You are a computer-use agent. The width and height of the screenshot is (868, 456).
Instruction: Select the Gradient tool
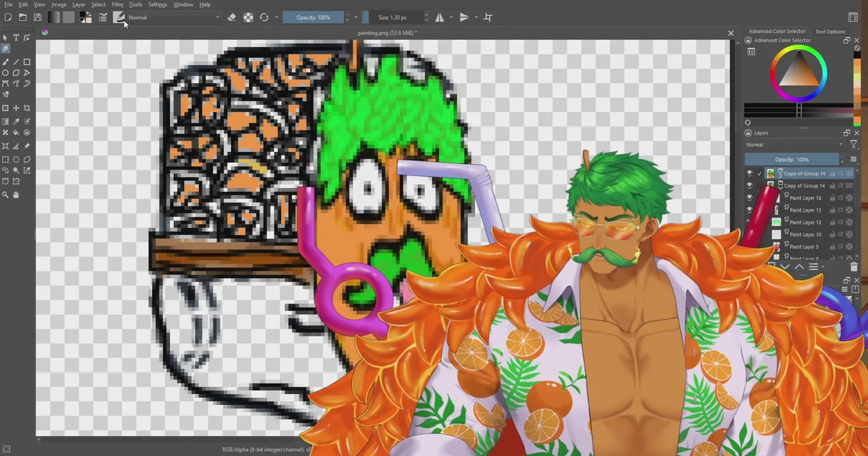pyautogui.click(x=6, y=122)
